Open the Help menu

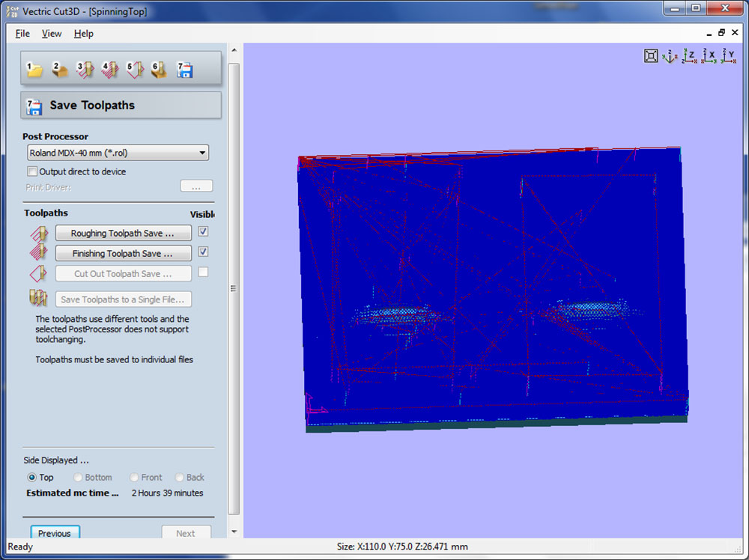coord(84,34)
